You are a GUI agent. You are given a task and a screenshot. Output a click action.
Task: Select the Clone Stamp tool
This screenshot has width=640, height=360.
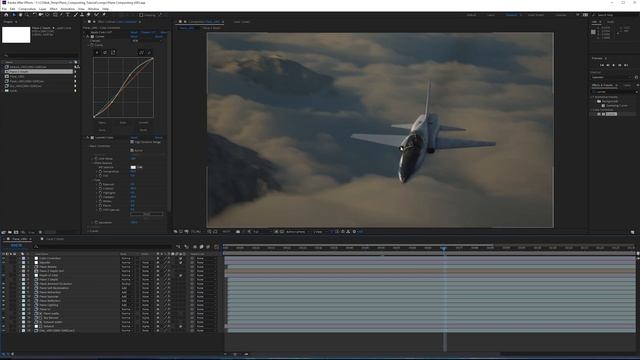82,15
